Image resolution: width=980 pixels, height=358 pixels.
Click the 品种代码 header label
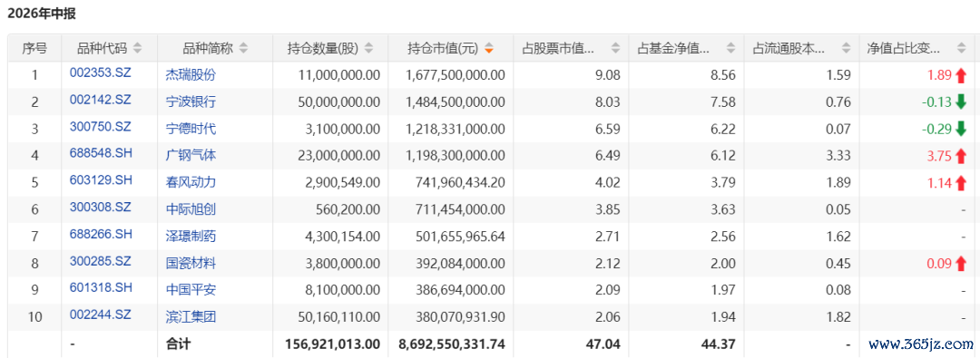[102, 48]
